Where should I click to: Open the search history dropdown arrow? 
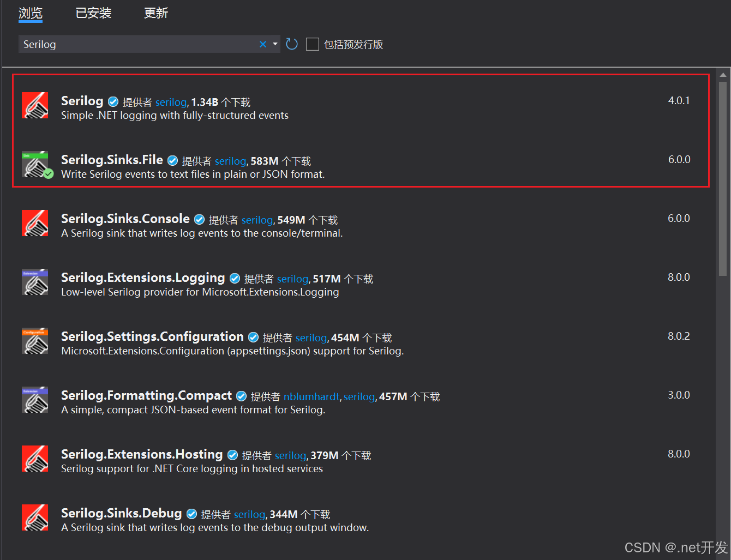coord(275,44)
